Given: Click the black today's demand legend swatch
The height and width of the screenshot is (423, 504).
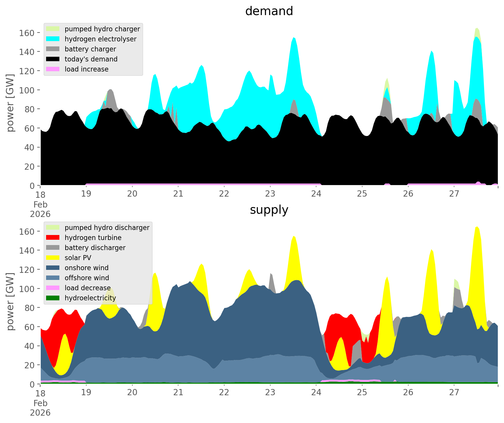Looking at the screenshot, I should tap(53, 59).
